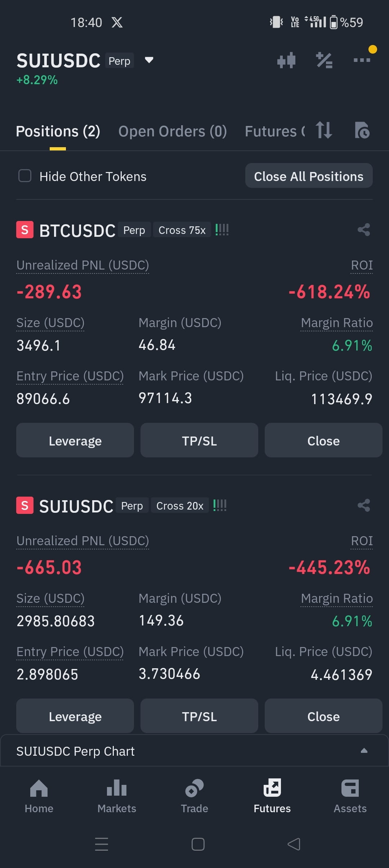Switch to the Open Orders (0) tab

pyautogui.click(x=173, y=131)
